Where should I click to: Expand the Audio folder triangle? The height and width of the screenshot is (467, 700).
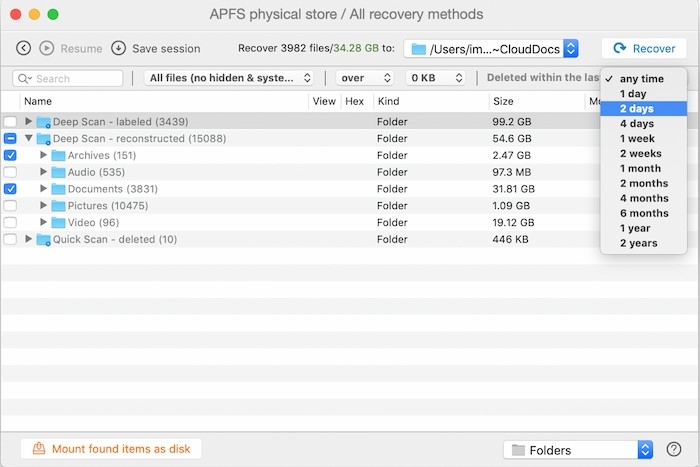coord(43,171)
